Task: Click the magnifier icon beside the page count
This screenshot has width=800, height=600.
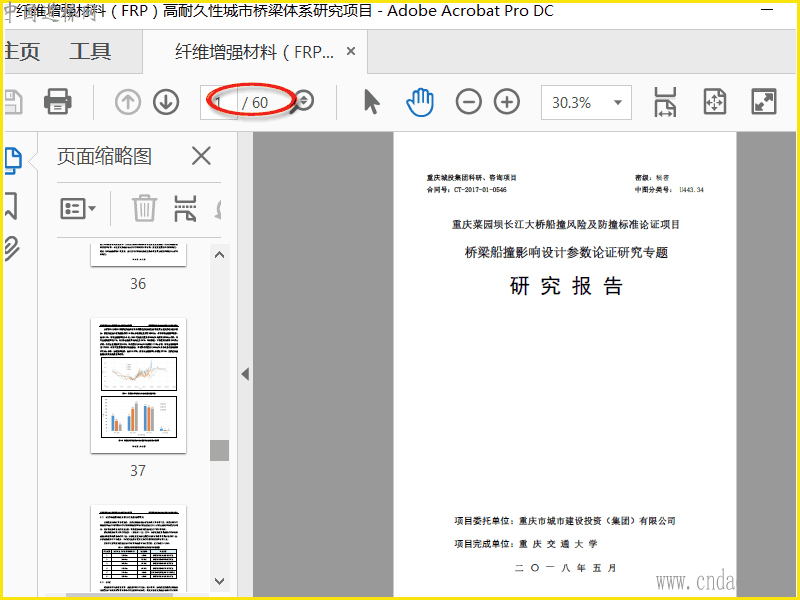Action: point(303,102)
